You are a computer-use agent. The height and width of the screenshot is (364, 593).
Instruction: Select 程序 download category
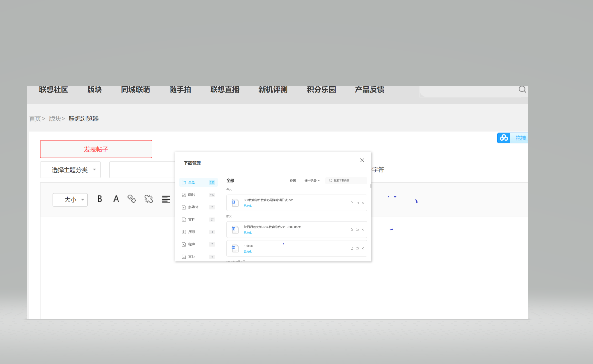[198, 244]
